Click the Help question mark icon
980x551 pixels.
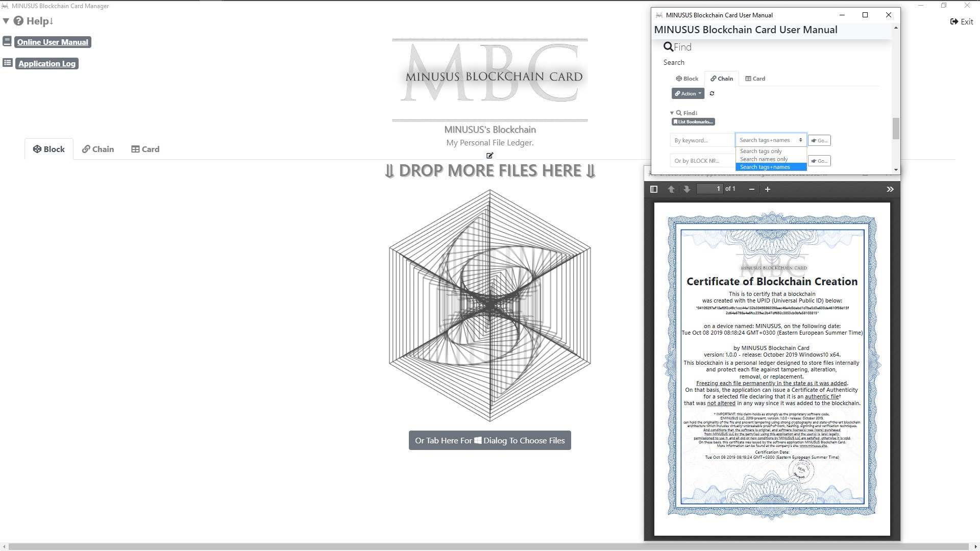click(x=18, y=21)
